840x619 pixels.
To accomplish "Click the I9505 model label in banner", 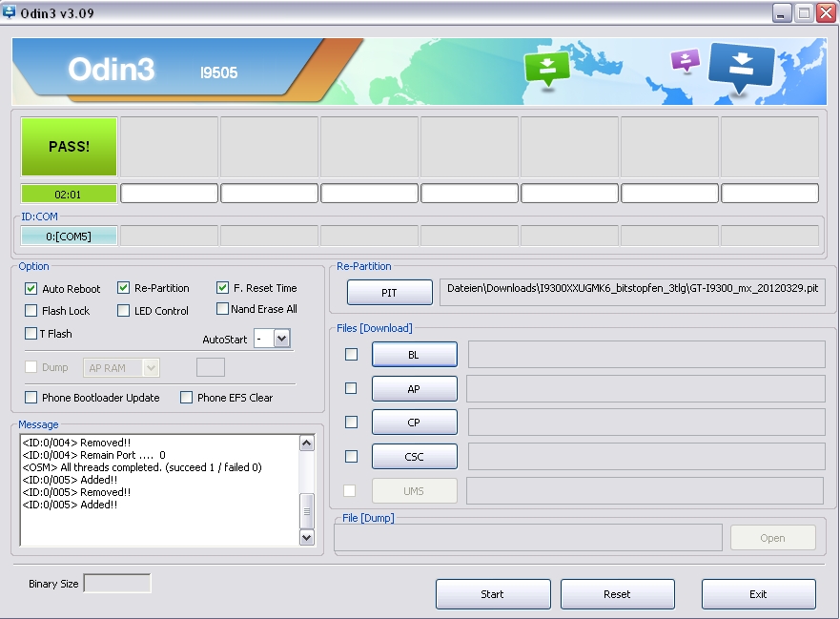I will click(x=218, y=72).
